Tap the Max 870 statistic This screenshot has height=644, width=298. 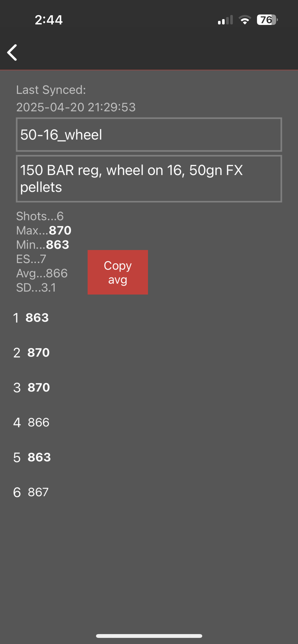(44, 230)
